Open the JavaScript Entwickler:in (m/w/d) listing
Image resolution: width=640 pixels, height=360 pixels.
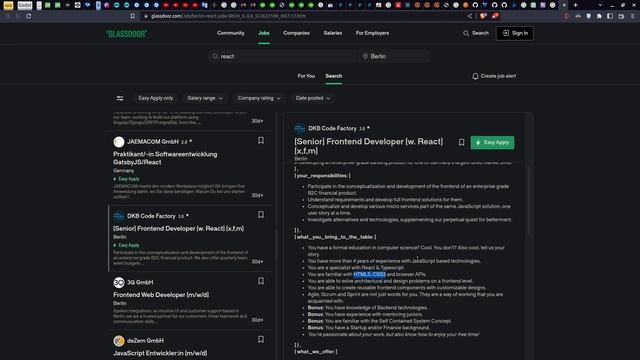point(160,353)
